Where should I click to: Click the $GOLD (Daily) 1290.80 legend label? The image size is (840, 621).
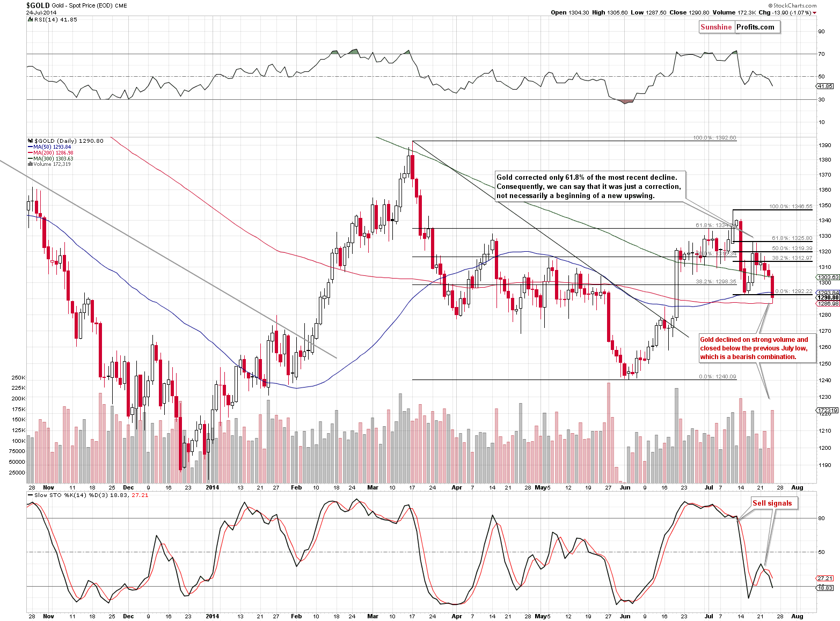pos(65,141)
